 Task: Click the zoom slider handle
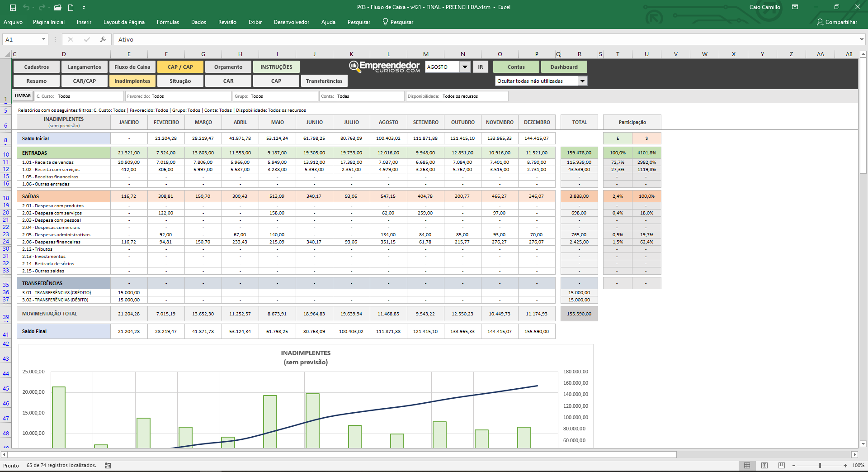(x=820, y=465)
